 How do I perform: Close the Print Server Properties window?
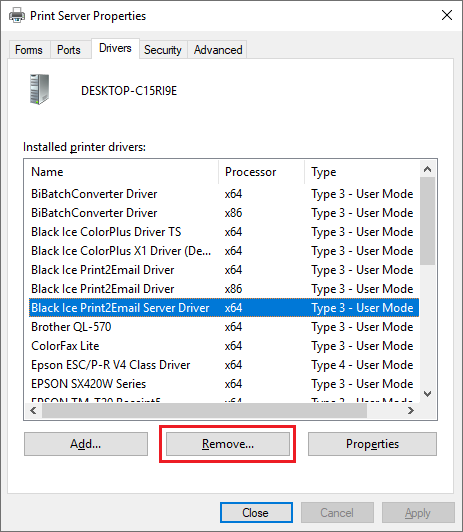tap(447, 15)
